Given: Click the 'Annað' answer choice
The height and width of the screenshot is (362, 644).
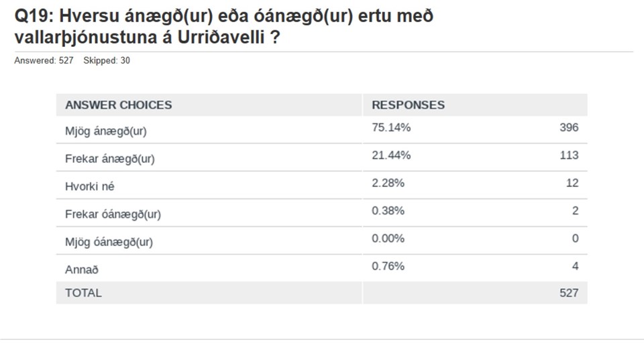Looking at the screenshot, I should 82,269.
